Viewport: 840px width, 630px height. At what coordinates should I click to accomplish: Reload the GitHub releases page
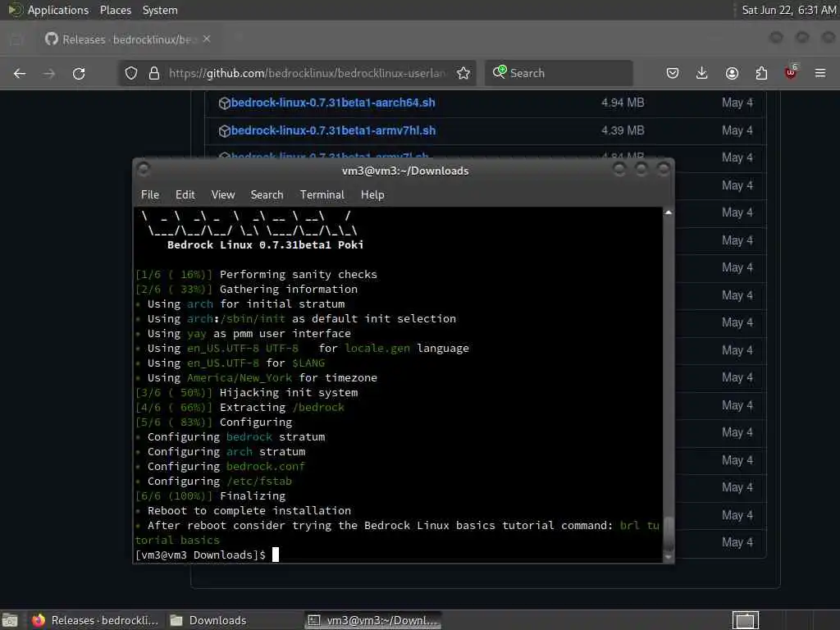79,73
